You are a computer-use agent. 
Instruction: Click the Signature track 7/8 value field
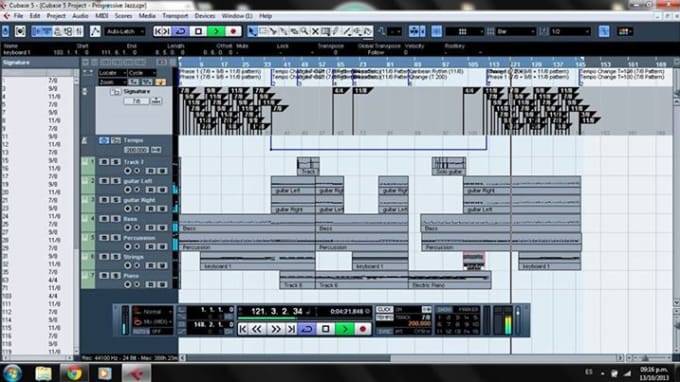coord(136,101)
